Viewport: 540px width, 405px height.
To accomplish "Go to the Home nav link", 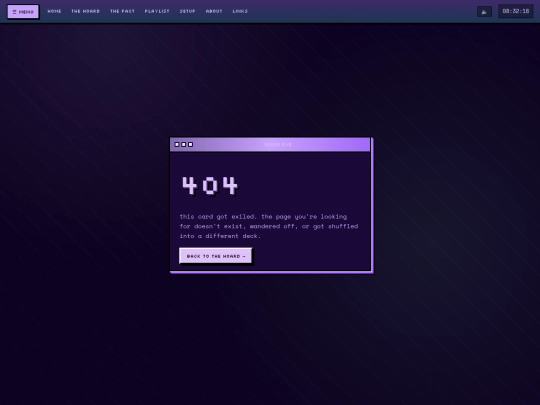I will tap(54, 11).
